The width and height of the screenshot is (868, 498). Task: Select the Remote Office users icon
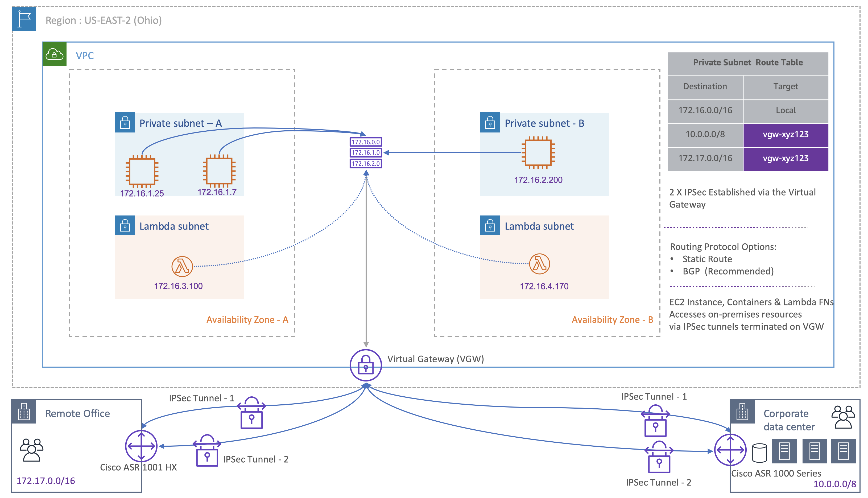click(31, 450)
